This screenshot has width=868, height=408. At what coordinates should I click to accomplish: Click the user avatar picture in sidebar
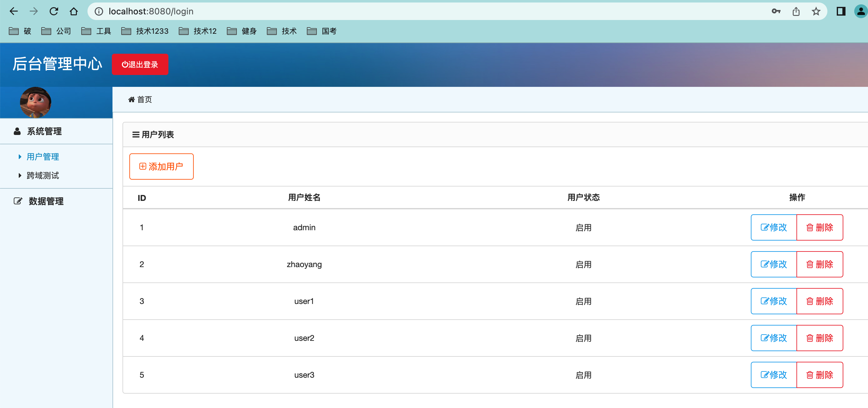36,102
